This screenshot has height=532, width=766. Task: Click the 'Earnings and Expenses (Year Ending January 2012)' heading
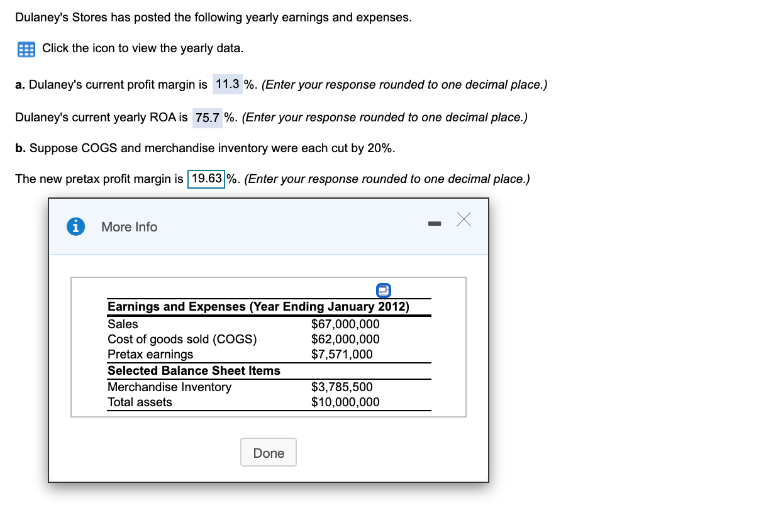(258, 307)
